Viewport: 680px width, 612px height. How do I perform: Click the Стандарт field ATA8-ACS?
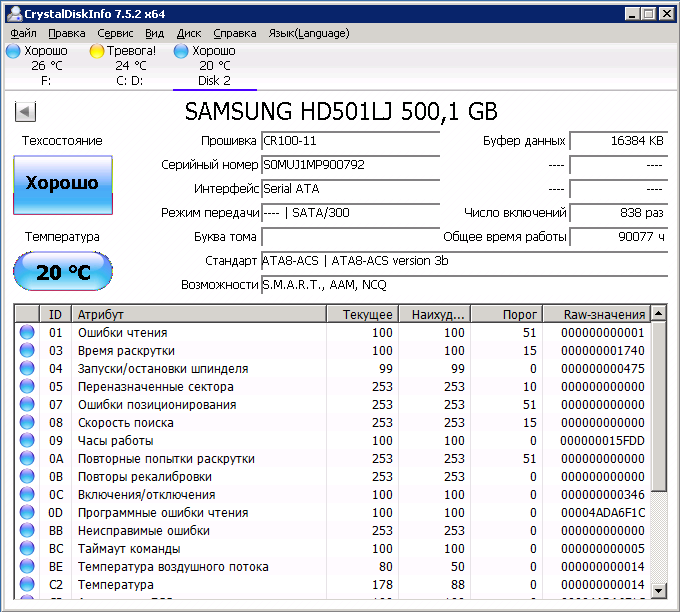pyautogui.click(x=464, y=261)
